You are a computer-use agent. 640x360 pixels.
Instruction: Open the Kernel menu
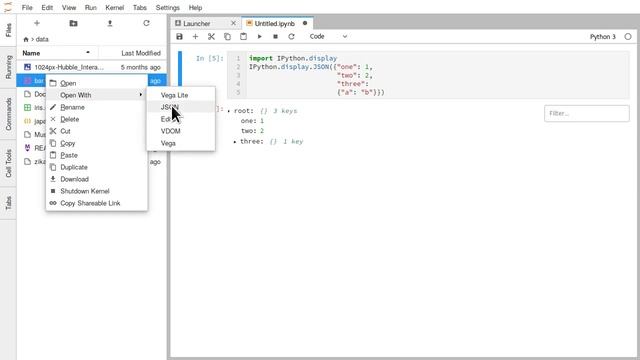pos(114,8)
